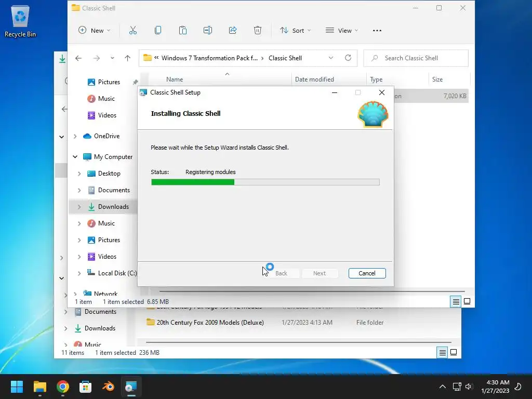Go back with the Explorer back arrow
The image size is (532, 399).
78,58
